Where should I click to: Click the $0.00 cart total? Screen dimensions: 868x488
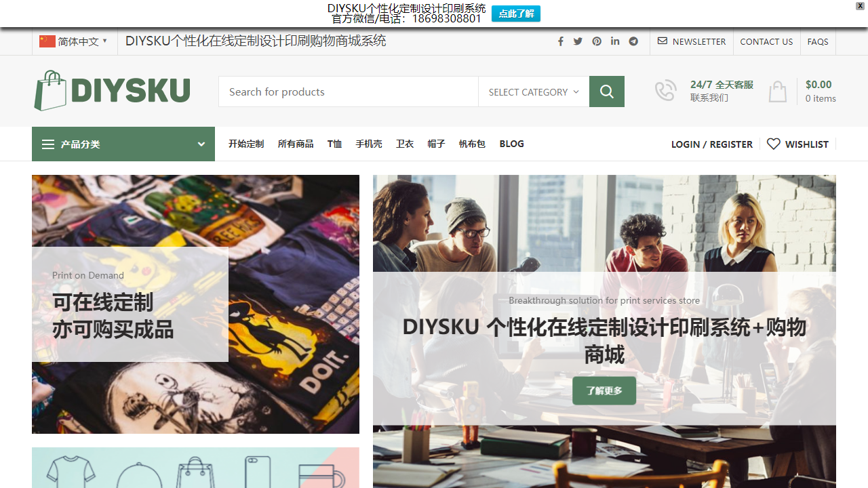818,85
